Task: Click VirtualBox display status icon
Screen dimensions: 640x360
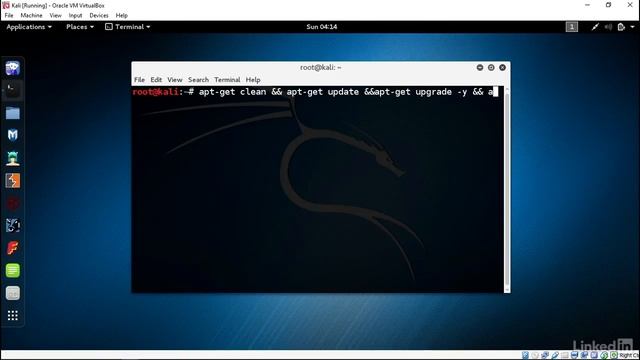Action: point(575,355)
